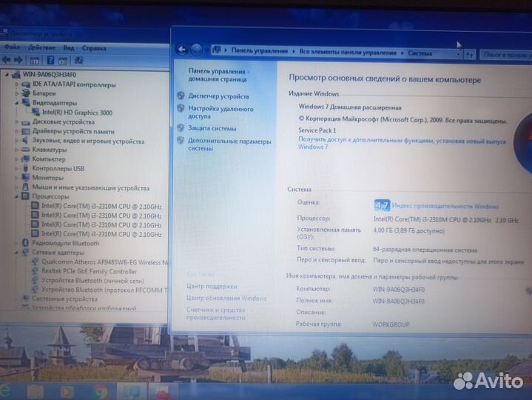The height and width of the screenshot is (400, 532).
Task: Expand the Контроллеры USB node
Action: [x=16, y=168]
